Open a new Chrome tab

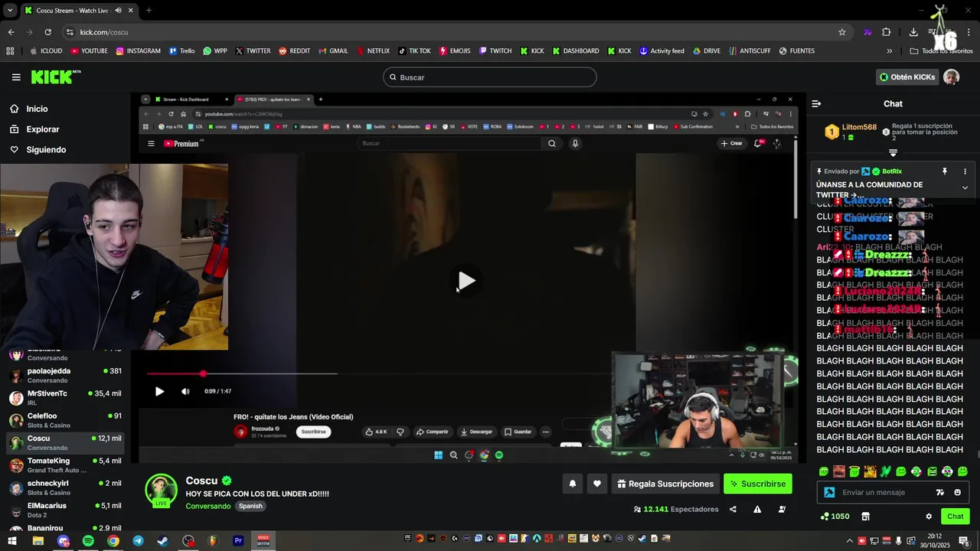coord(149,11)
